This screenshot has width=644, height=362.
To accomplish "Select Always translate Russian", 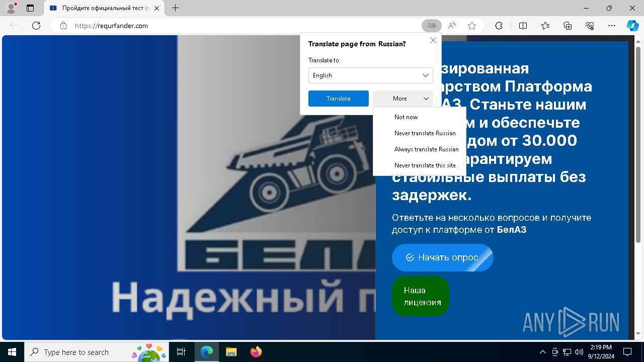I will 420,149.
